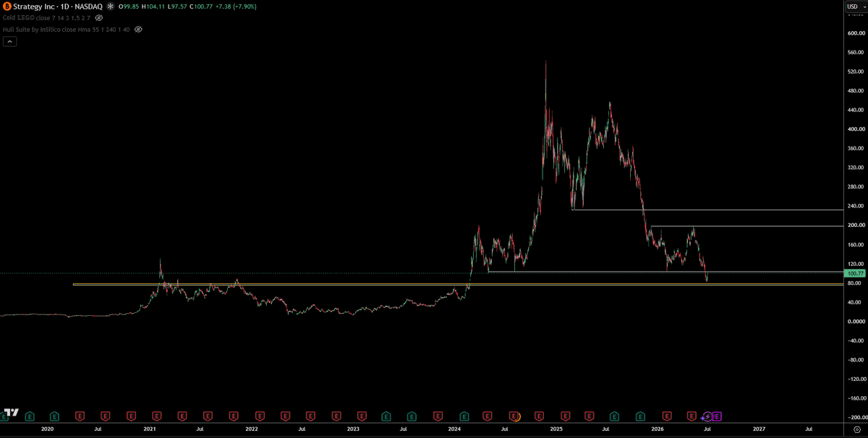Click the 2024 label on the time axis
868x438 pixels.
(454, 429)
